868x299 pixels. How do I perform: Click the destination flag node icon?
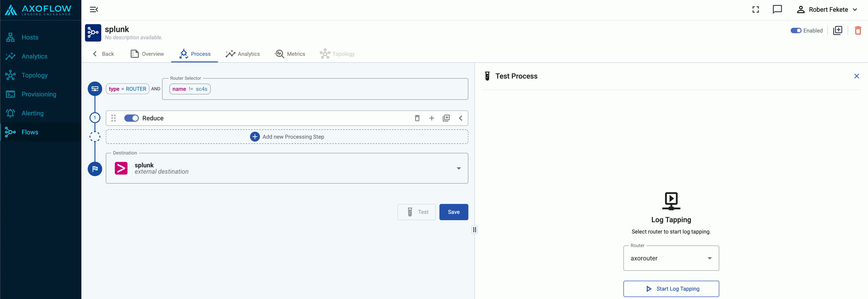[95, 169]
